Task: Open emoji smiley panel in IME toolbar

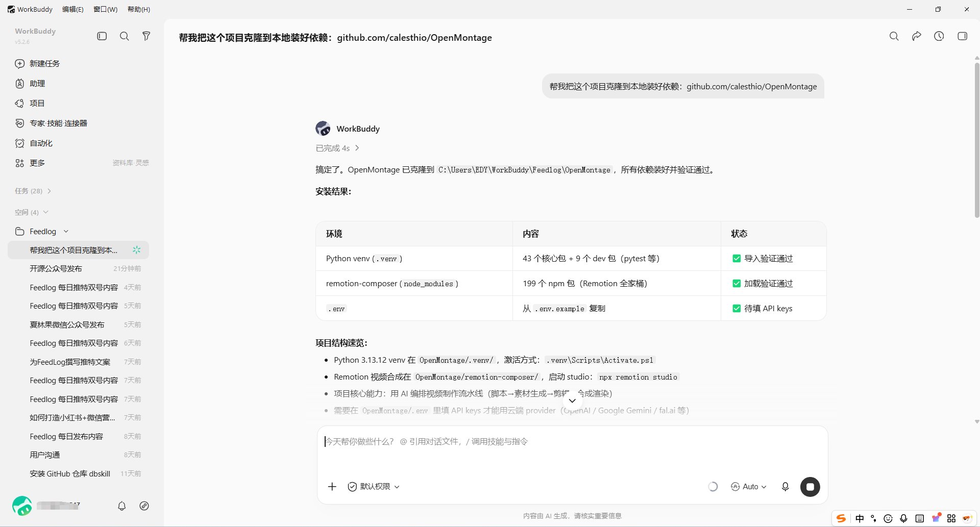Action: (888, 518)
